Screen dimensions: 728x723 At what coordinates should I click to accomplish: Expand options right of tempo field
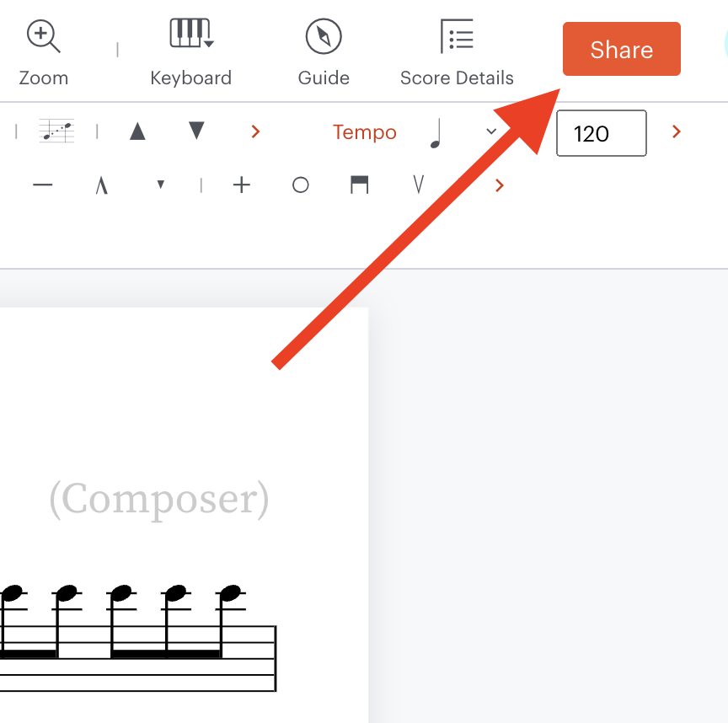pyautogui.click(x=677, y=132)
